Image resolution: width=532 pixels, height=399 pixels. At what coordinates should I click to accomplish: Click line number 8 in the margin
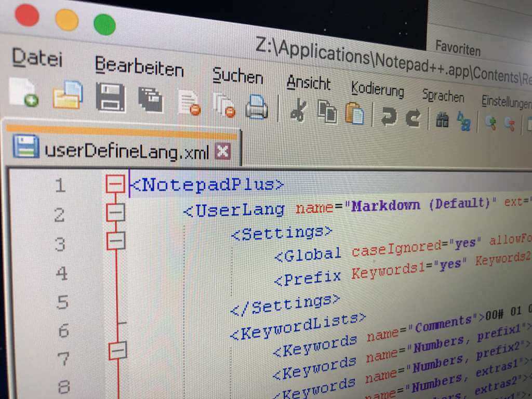click(x=64, y=387)
